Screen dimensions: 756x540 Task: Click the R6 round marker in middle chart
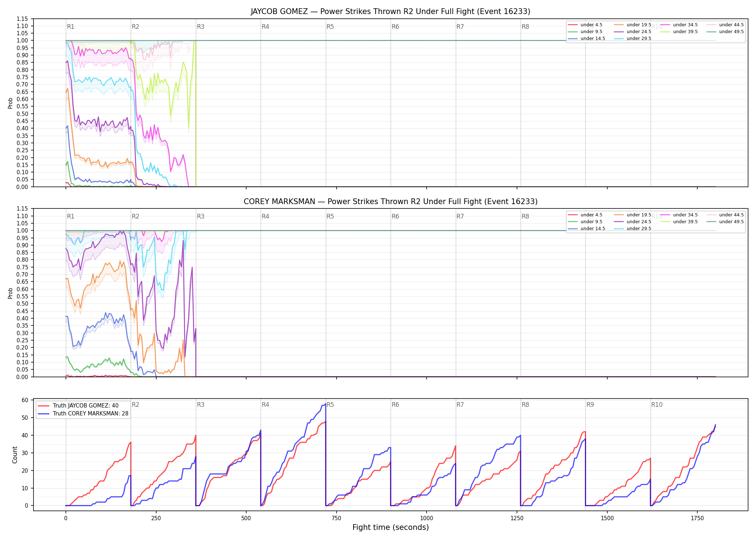pyautogui.click(x=395, y=216)
